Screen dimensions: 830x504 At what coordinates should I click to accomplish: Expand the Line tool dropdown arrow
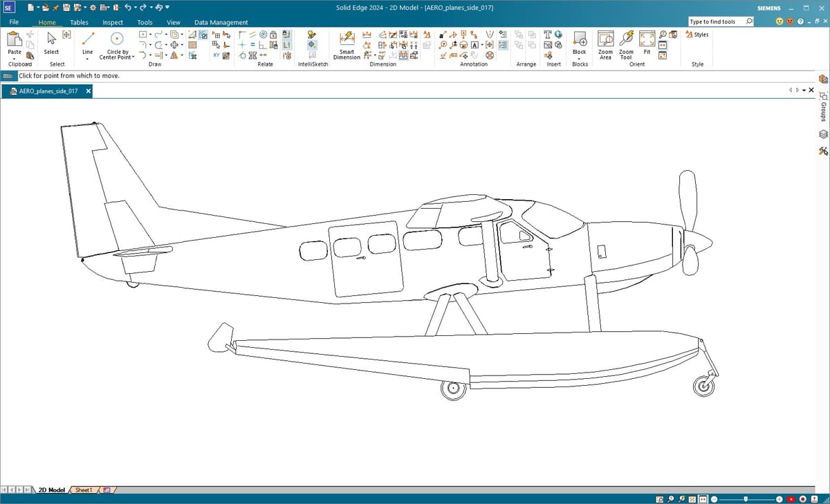(x=88, y=58)
